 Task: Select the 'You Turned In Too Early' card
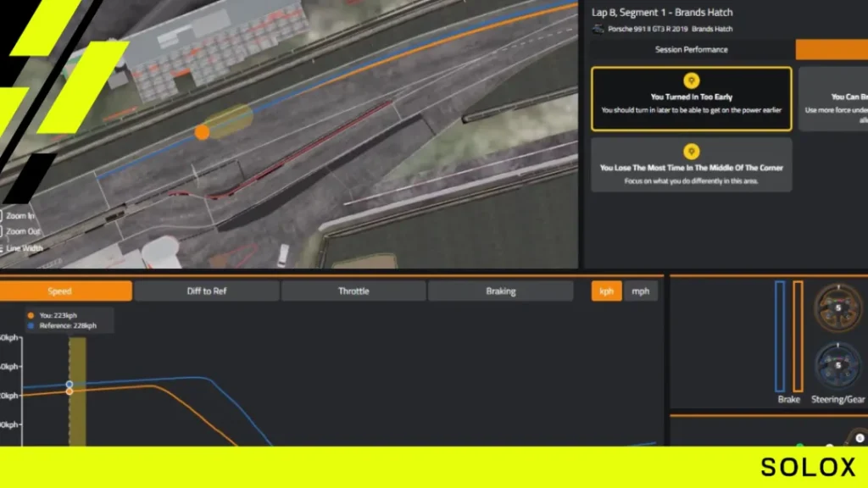692,99
